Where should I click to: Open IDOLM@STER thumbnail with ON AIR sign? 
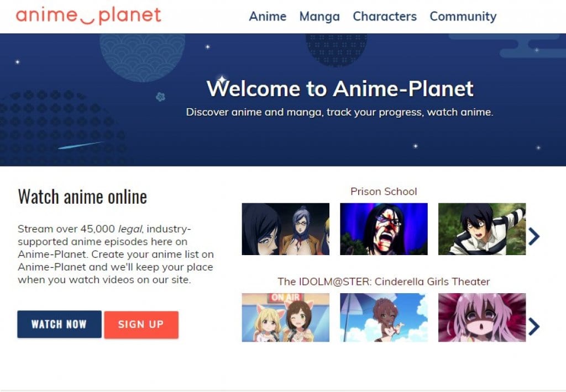point(286,317)
